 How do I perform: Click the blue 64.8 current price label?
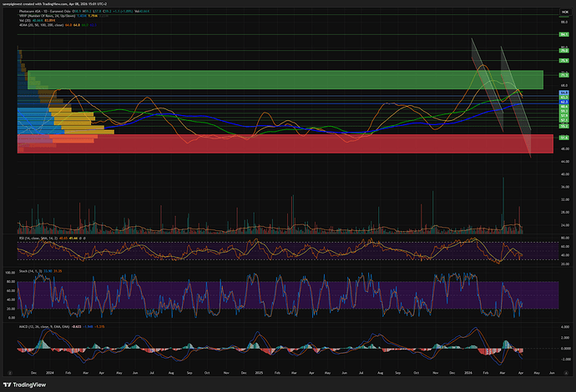563,93
